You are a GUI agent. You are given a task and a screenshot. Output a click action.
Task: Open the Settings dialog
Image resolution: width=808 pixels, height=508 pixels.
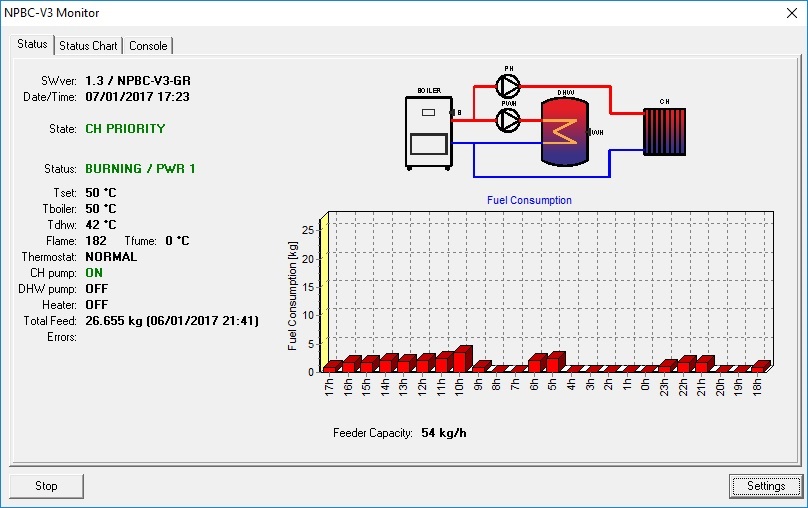coord(765,486)
